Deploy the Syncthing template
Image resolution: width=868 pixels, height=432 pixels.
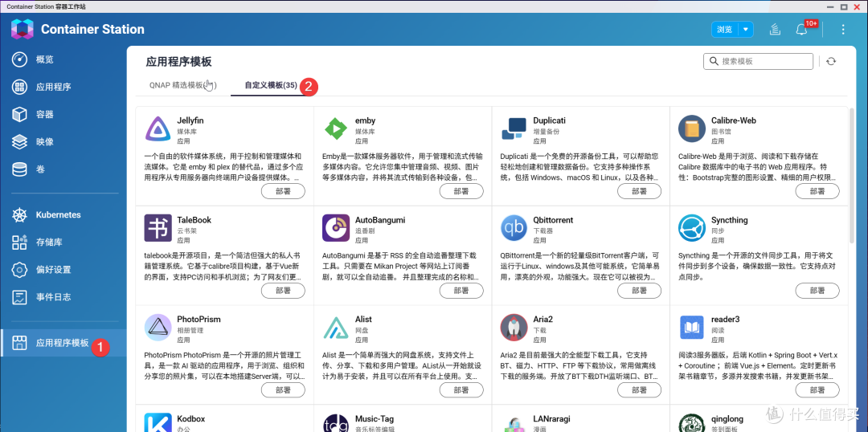[x=817, y=291]
